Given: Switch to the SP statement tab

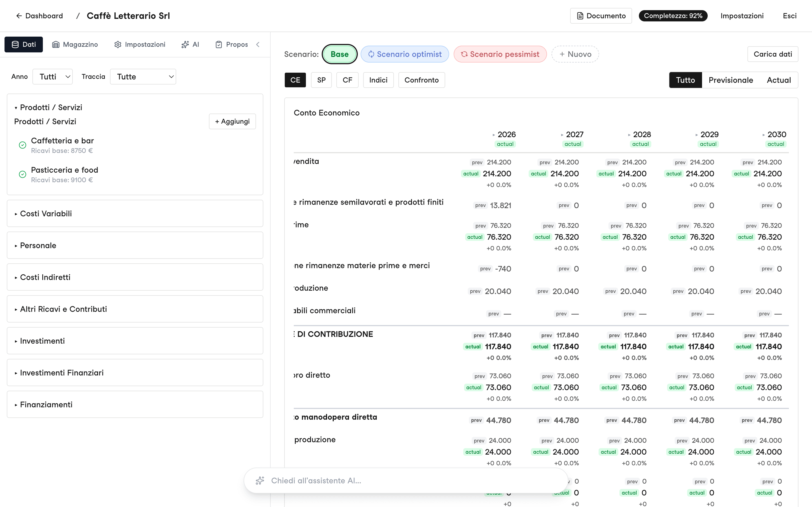Looking at the screenshot, I should 321,80.
